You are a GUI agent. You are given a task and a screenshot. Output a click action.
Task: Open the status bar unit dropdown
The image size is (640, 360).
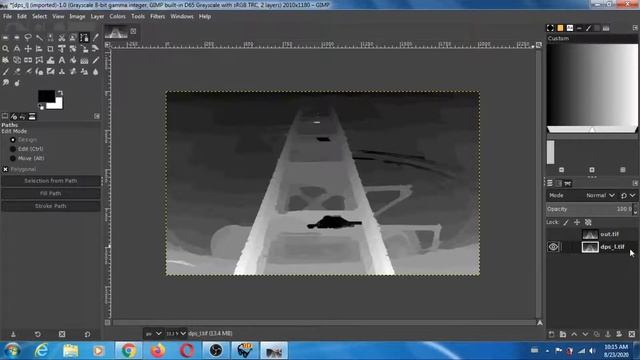[153, 333]
